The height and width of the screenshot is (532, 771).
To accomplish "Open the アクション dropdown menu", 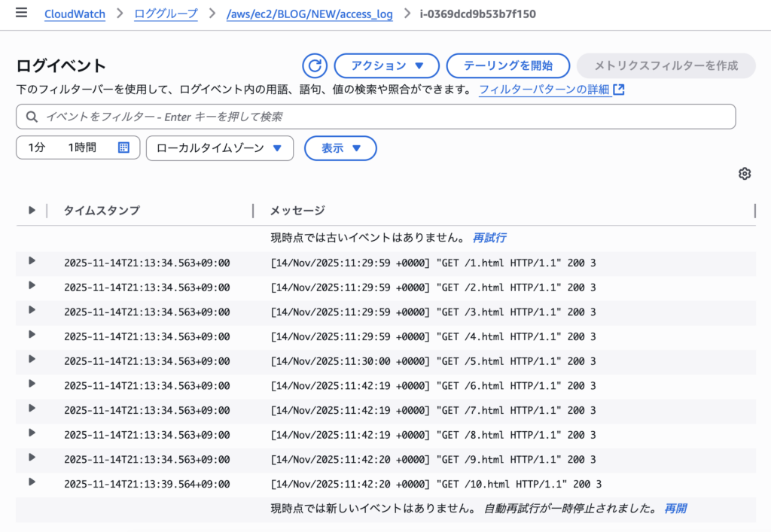I will click(386, 66).
